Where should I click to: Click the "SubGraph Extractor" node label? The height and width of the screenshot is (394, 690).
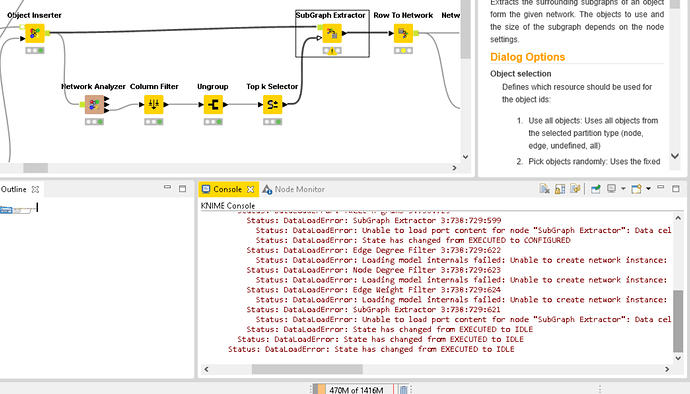tap(330, 15)
